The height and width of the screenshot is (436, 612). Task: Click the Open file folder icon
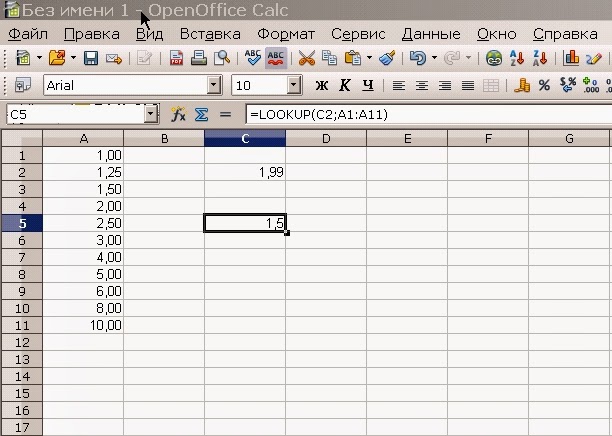(x=57, y=58)
